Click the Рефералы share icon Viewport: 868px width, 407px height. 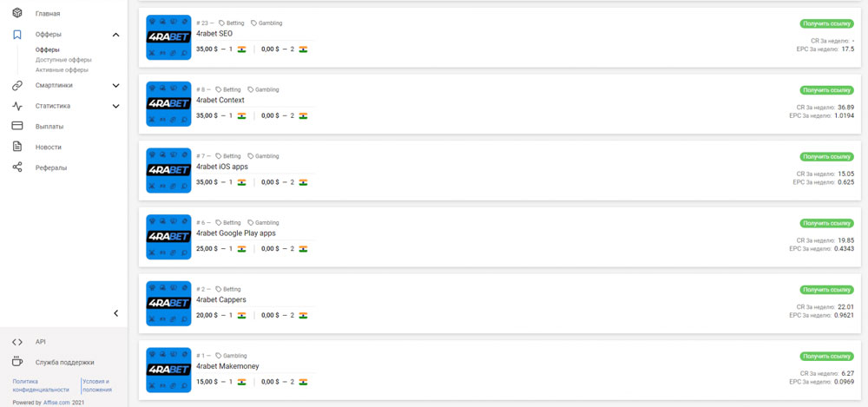point(17,167)
